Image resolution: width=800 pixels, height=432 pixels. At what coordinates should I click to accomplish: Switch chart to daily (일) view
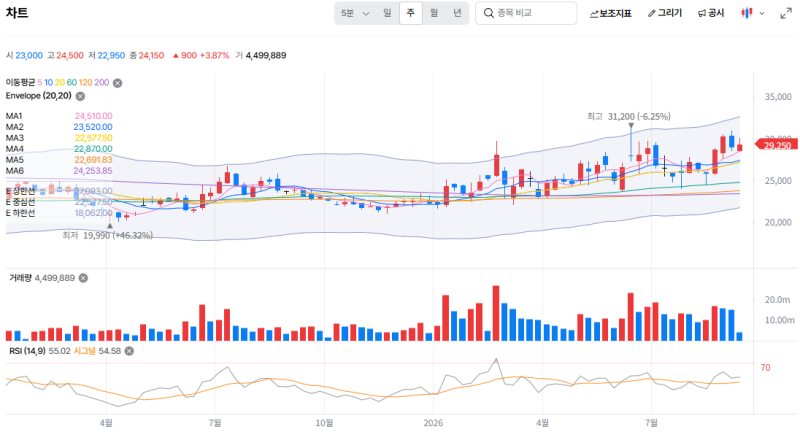coord(387,13)
